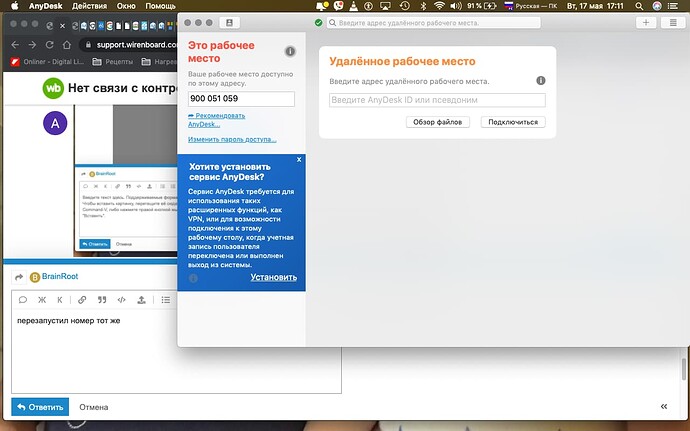Open the 'Русская — ПК' input source menu
The image size is (690, 431).
coord(531,6)
